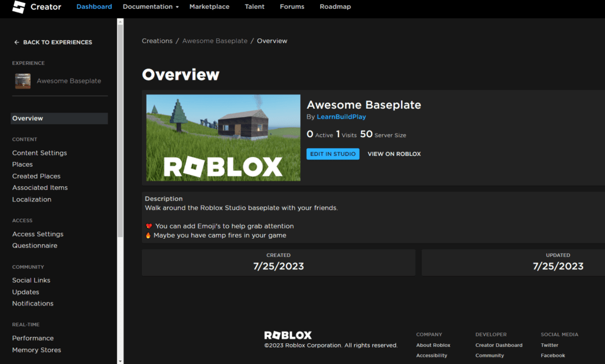605x364 pixels.
Task: Open Creator Dashboard footer link
Action: click(499, 345)
